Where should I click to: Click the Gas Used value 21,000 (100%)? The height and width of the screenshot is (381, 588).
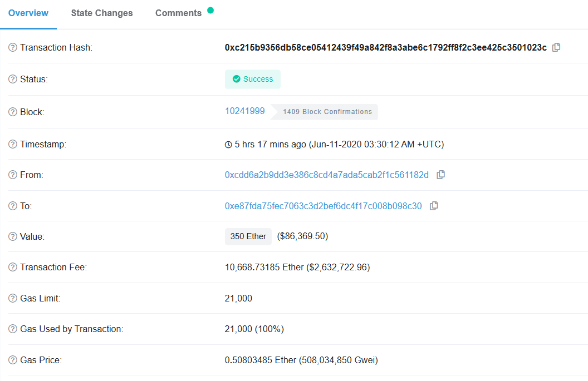tap(254, 329)
